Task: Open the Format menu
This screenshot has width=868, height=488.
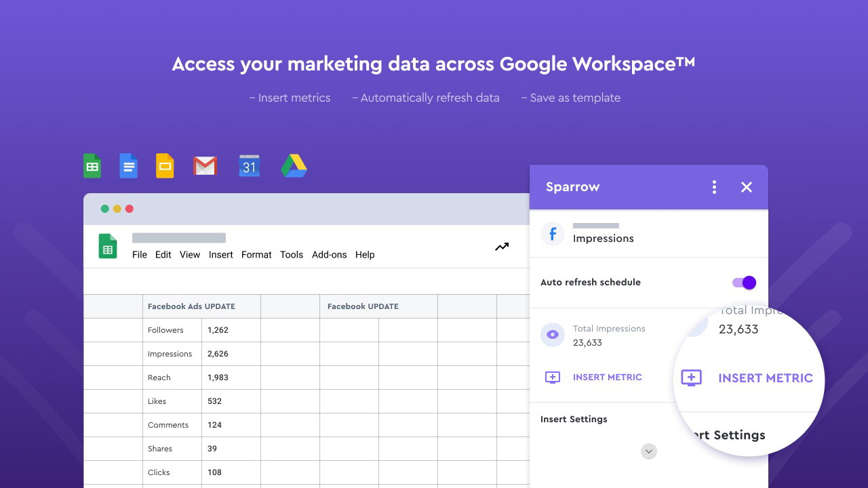Action: click(256, 255)
